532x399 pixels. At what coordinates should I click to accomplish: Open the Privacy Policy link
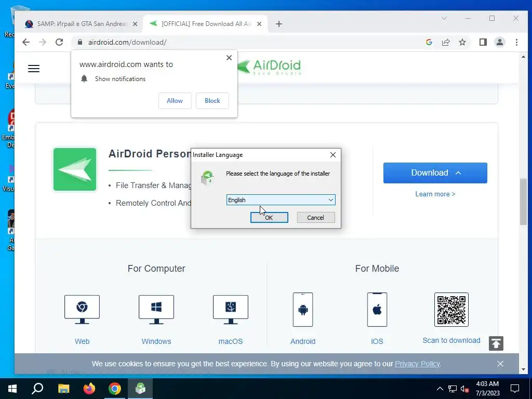[417, 364]
